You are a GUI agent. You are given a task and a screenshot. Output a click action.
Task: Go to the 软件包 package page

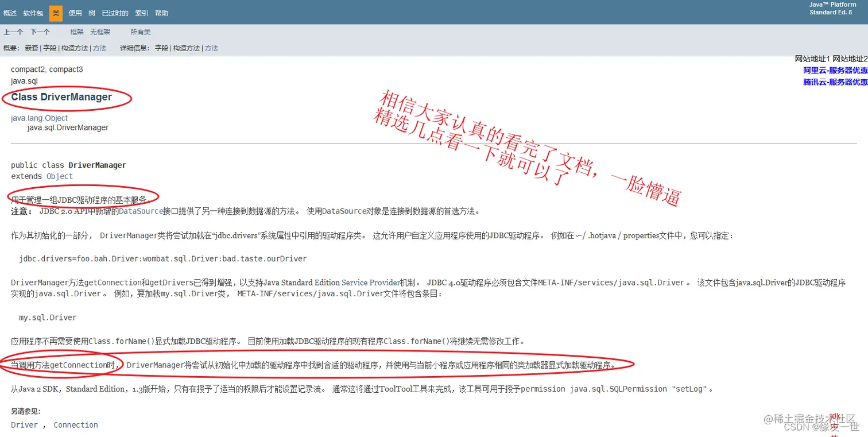pos(33,13)
